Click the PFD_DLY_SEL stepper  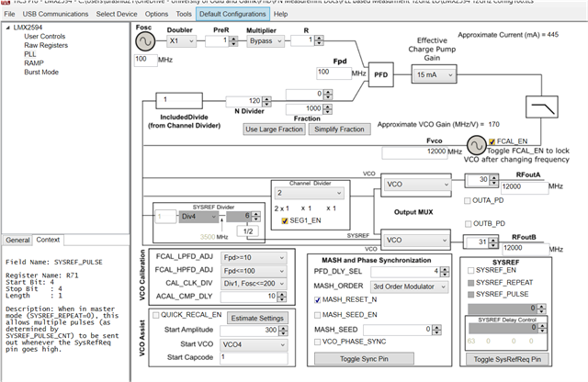(445, 272)
